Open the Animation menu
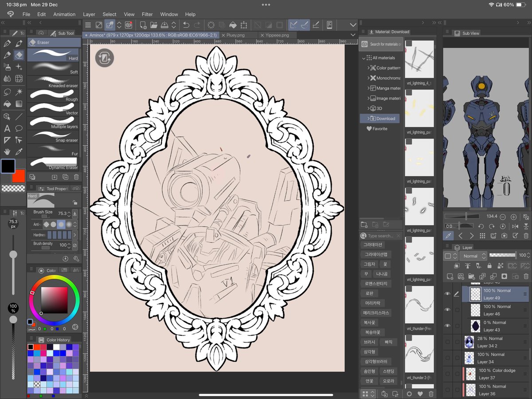Viewport: 532px width, 399px height. pos(64,14)
